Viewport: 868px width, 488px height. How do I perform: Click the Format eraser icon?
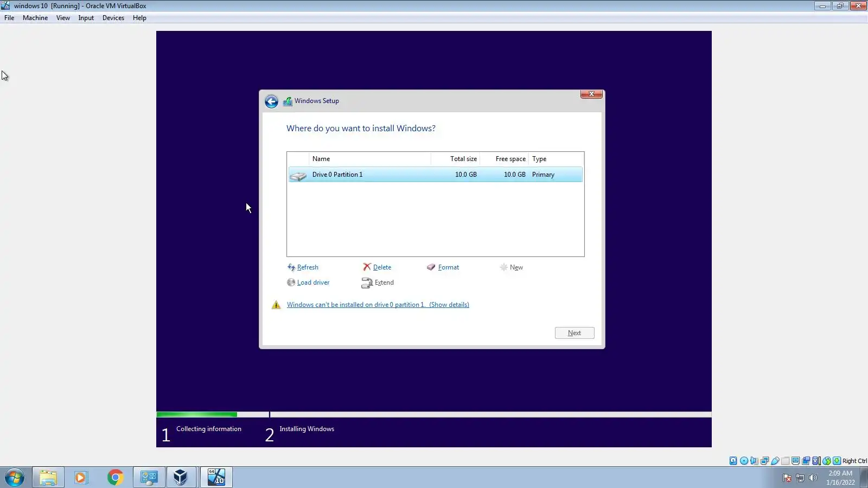point(431,267)
